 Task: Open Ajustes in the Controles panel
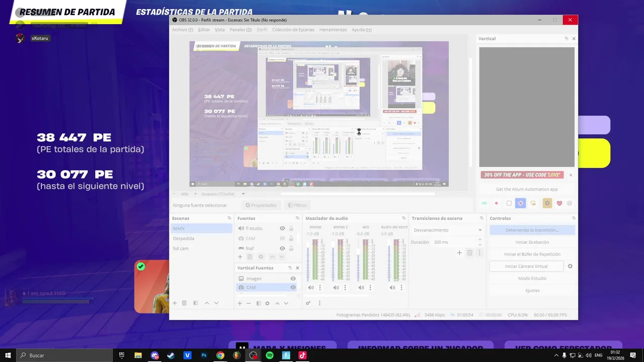pos(532,290)
